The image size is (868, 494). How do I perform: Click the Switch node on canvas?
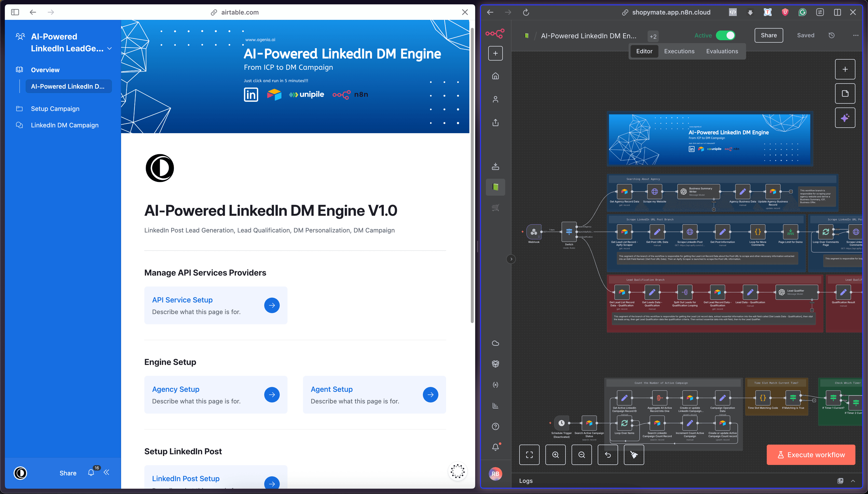click(569, 232)
